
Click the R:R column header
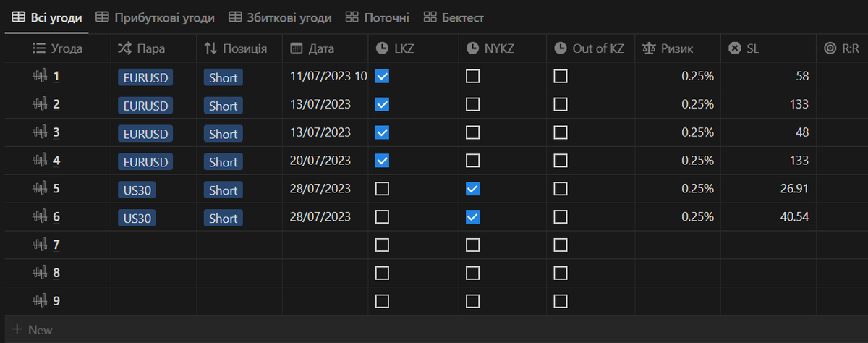[x=842, y=48]
